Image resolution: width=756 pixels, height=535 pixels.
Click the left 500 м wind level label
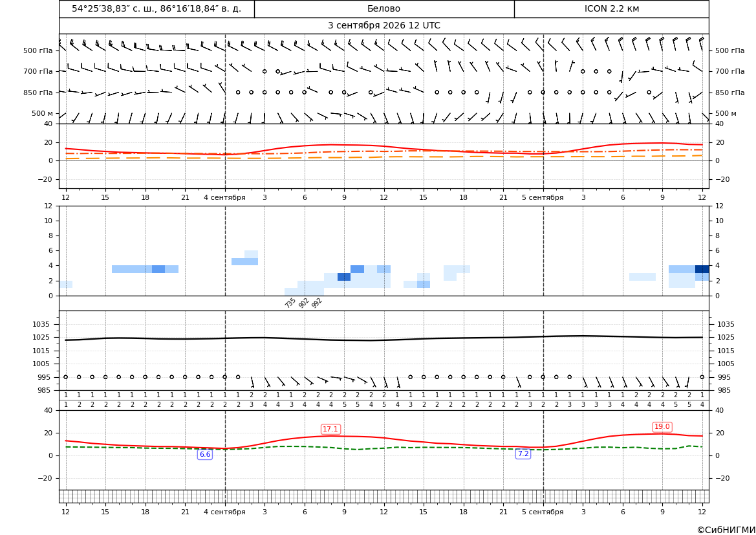coord(43,113)
